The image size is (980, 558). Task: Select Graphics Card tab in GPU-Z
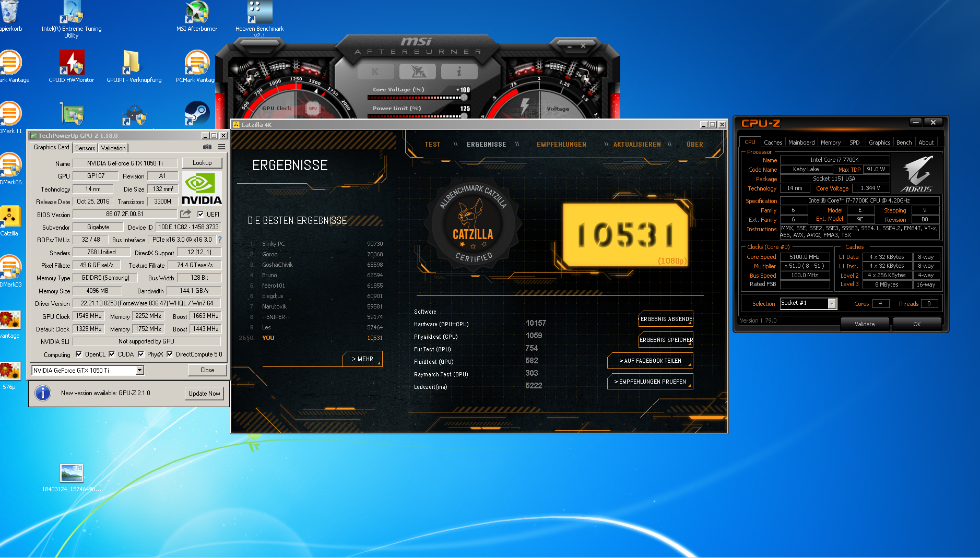tap(52, 147)
